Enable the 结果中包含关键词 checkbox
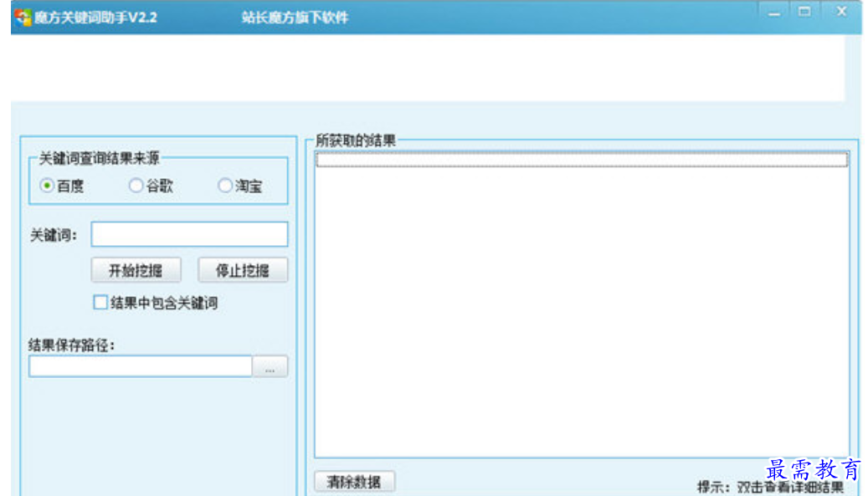 100,303
